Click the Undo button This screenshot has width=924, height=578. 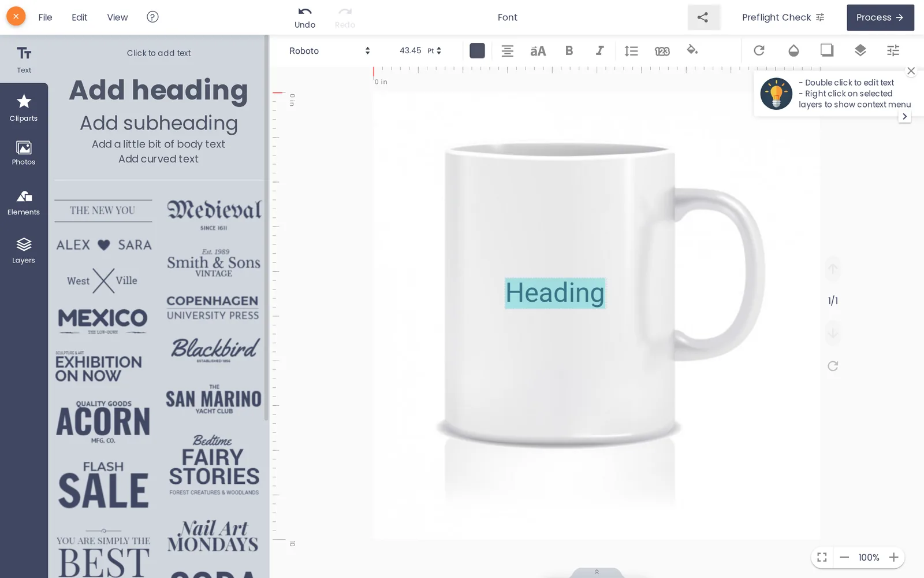point(305,18)
